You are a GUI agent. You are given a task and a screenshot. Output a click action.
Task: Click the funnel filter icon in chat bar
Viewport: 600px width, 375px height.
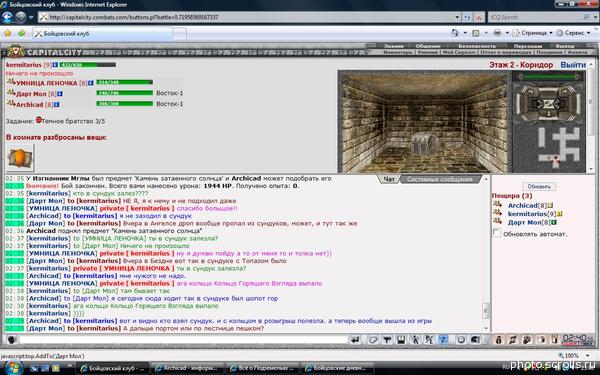(387, 340)
